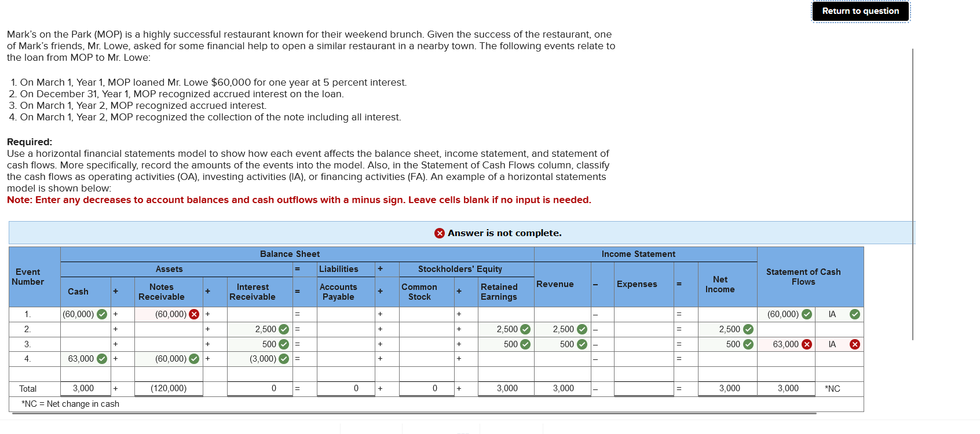
Task: Click the Total Cash value 3,000
Action: click(83, 388)
